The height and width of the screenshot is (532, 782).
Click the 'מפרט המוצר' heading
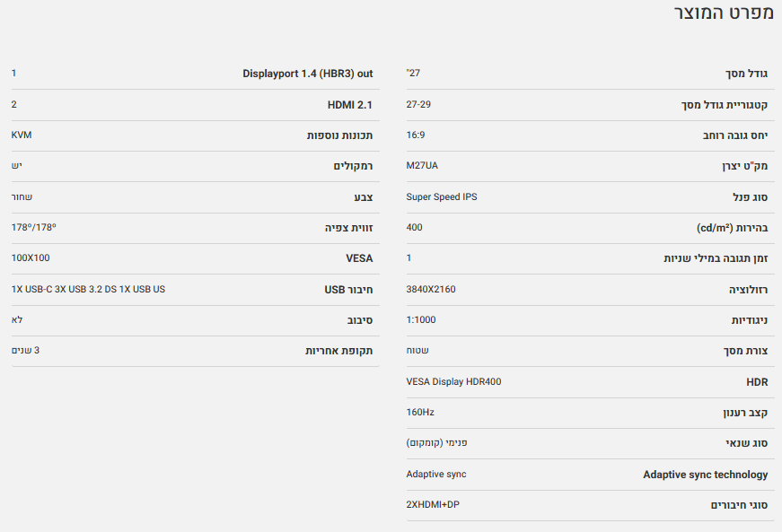click(x=724, y=13)
